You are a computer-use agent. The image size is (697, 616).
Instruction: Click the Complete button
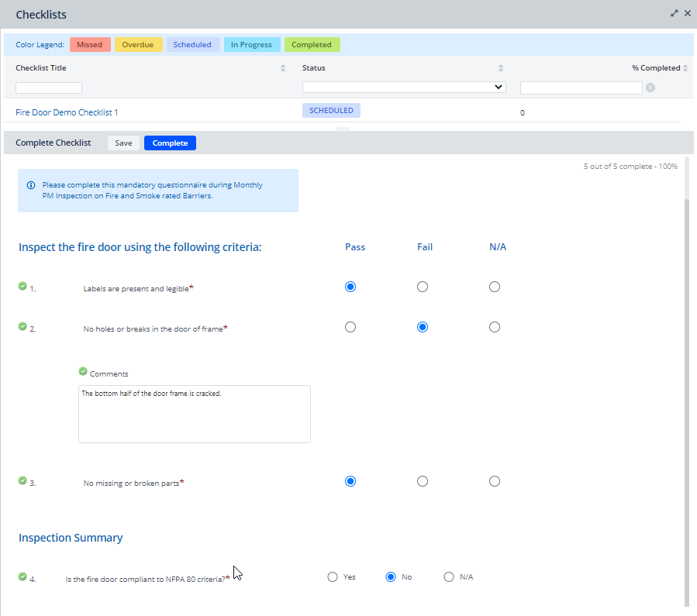[x=170, y=143]
